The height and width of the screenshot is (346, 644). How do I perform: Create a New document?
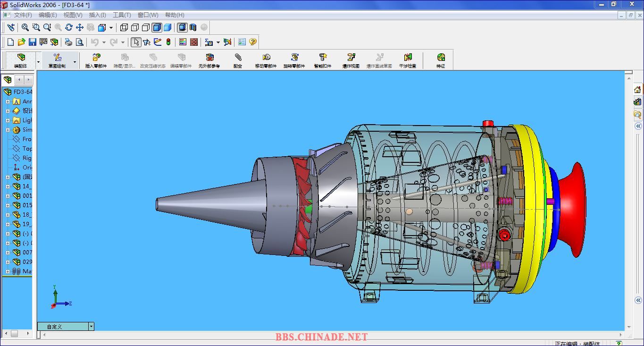(11, 42)
